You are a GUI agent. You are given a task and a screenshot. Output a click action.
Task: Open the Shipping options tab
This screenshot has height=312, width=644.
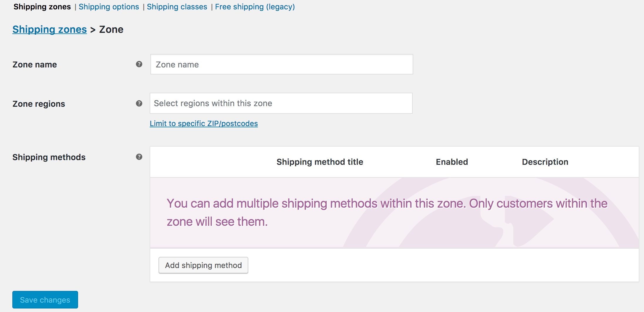point(109,7)
